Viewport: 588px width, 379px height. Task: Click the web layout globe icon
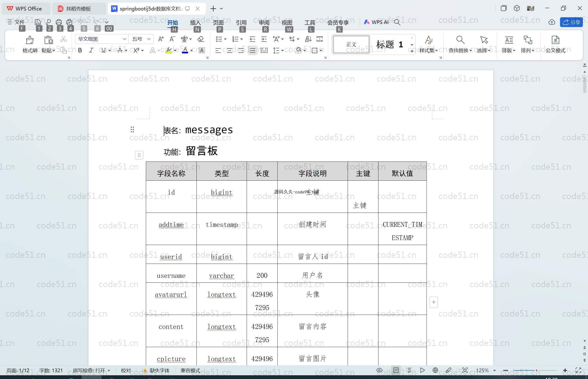435,370
